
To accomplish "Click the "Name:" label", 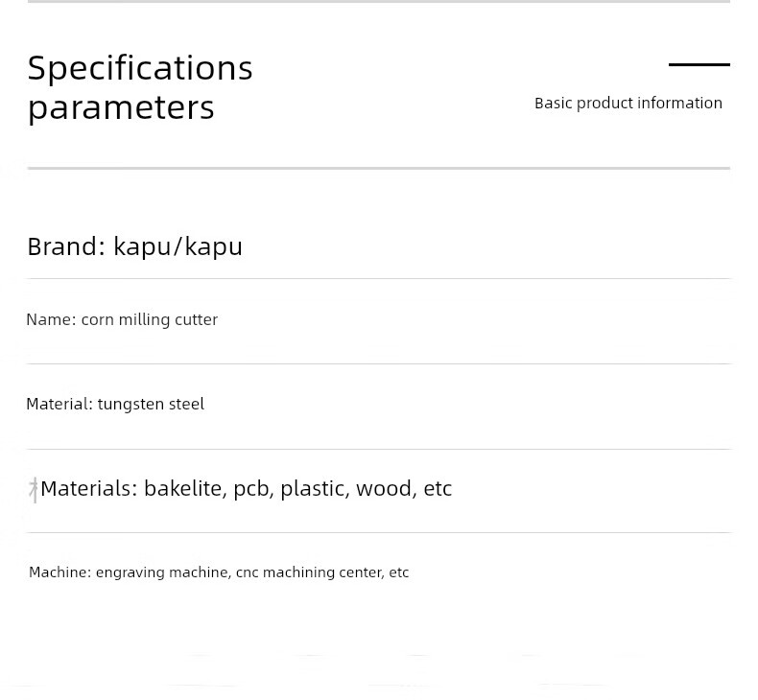I will click(x=51, y=319).
